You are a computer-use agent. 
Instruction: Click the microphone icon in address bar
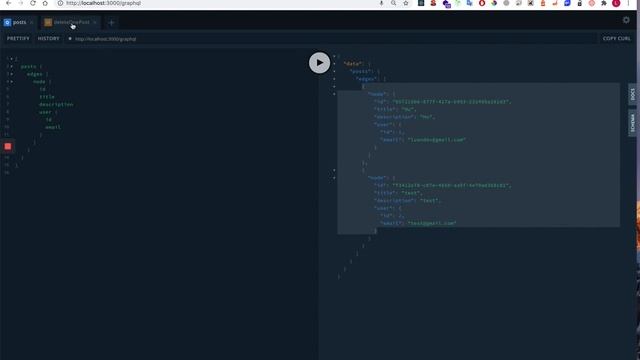tap(381, 3)
